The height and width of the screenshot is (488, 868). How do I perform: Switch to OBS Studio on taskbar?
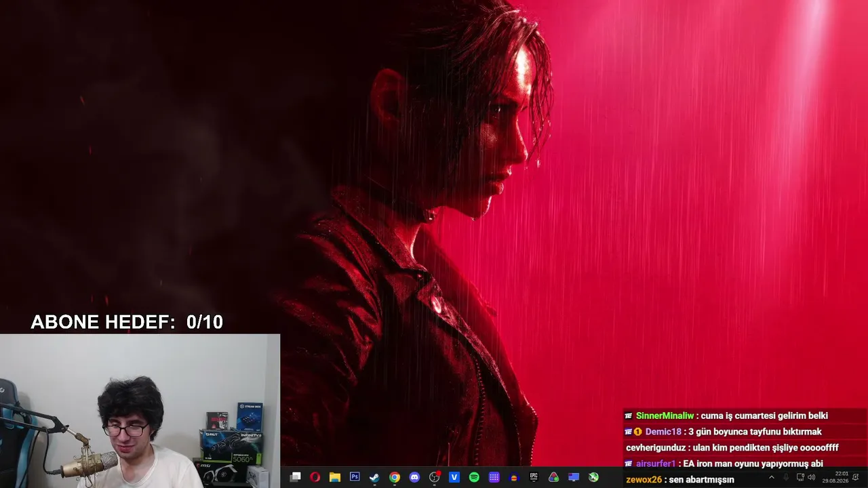pyautogui.click(x=435, y=477)
